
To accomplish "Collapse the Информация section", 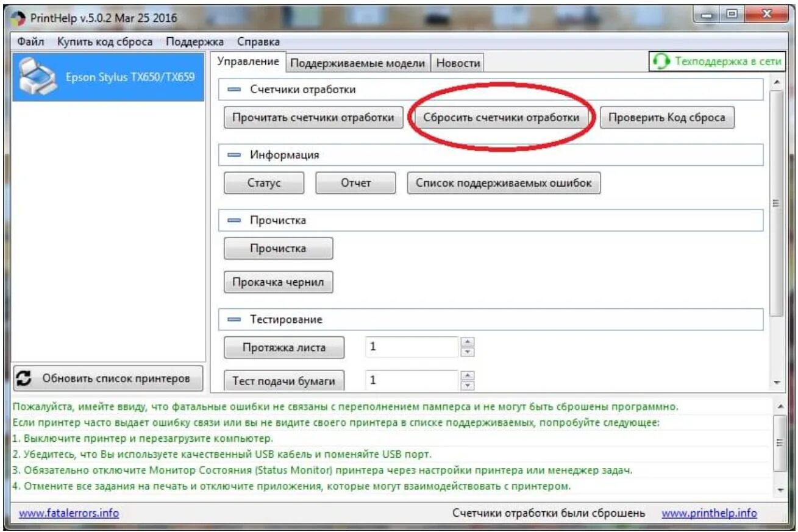I will pyautogui.click(x=235, y=155).
